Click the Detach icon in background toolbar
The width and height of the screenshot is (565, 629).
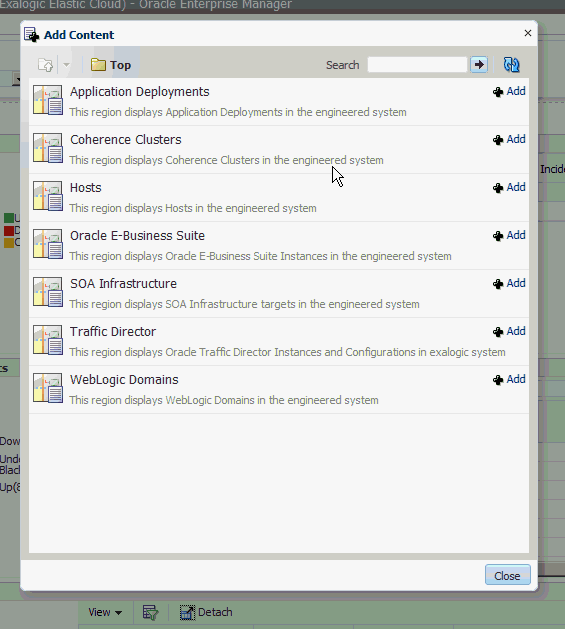(187, 612)
